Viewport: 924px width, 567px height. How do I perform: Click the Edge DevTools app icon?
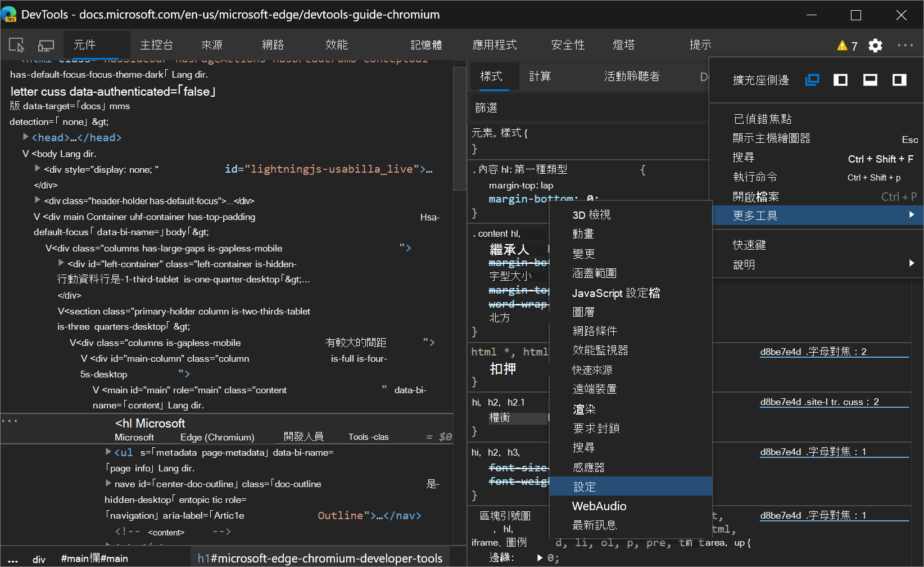(x=9, y=15)
